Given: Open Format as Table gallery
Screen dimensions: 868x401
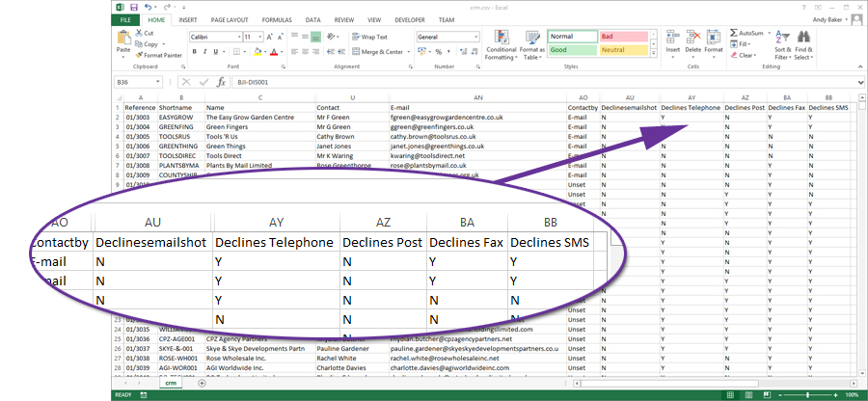Looking at the screenshot, I should point(532,45).
